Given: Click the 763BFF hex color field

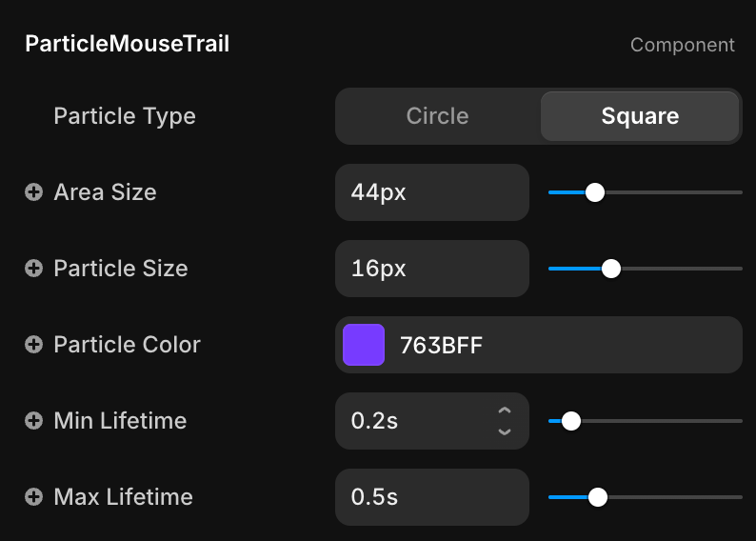Looking at the screenshot, I should (562, 345).
